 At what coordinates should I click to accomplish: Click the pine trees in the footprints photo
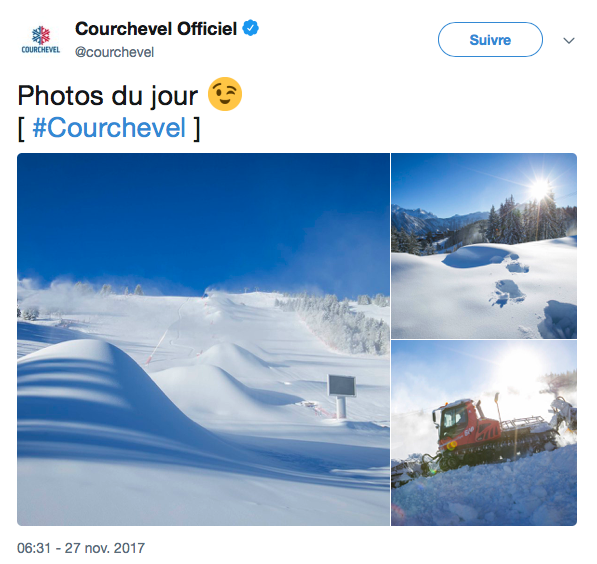[531, 221]
